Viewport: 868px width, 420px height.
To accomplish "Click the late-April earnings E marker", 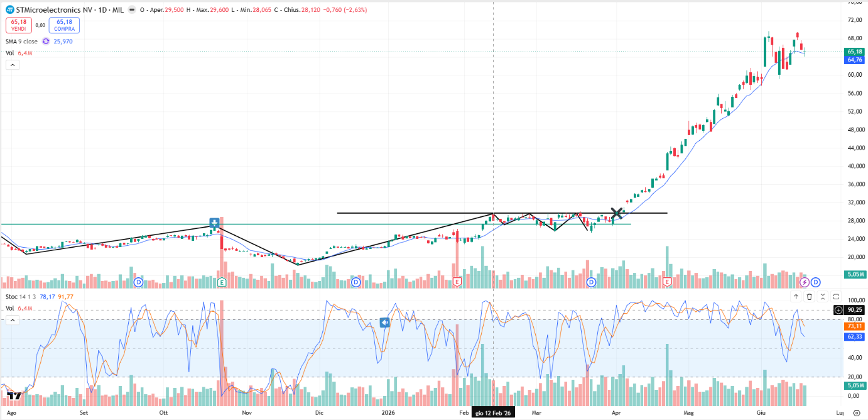I will tap(667, 283).
